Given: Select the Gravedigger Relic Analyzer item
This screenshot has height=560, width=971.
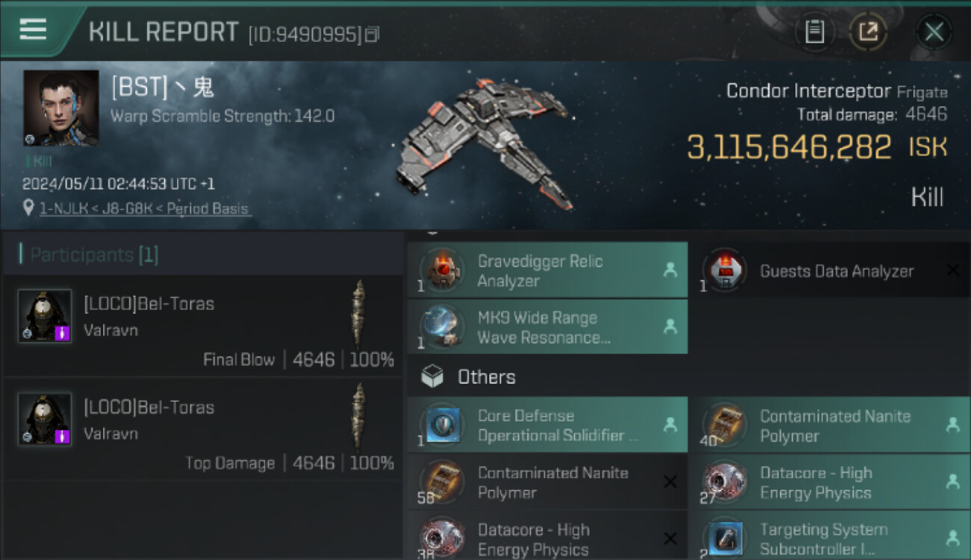Looking at the screenshot, I should tap(547, 270).
